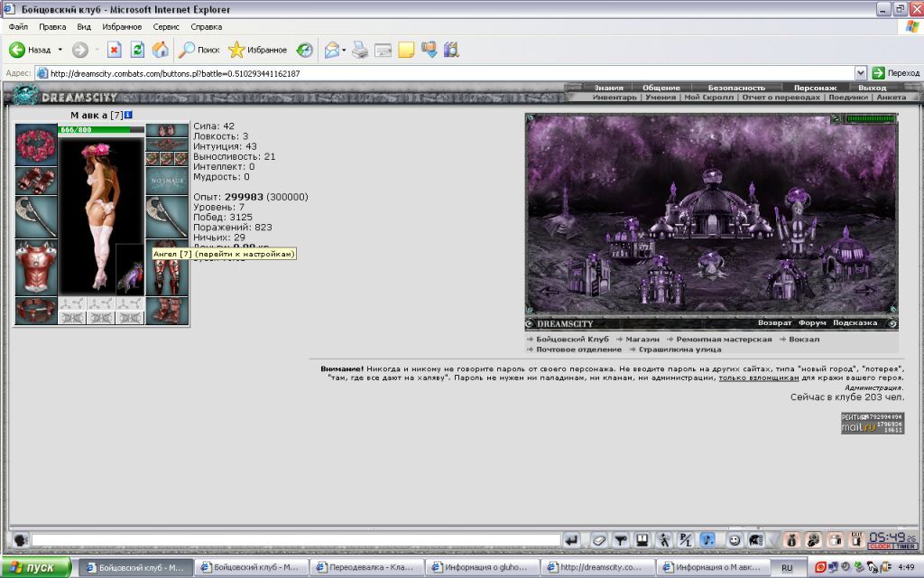Open the Сервис menu

point(166,26)
